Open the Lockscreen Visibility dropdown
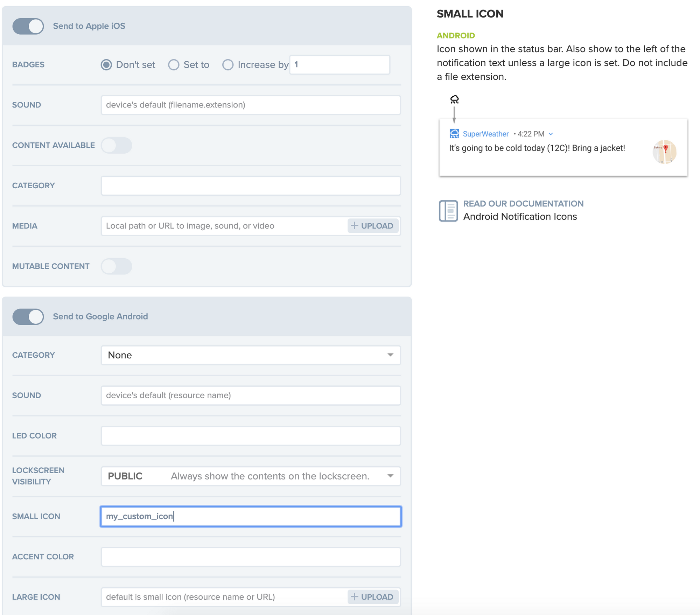 tap(251, 476)
